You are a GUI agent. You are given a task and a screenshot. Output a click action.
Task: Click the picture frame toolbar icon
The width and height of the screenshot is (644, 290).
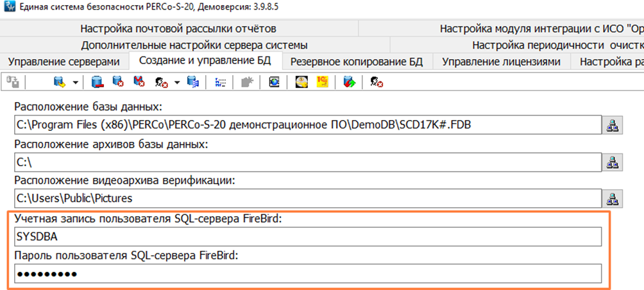tap(274, 82)
